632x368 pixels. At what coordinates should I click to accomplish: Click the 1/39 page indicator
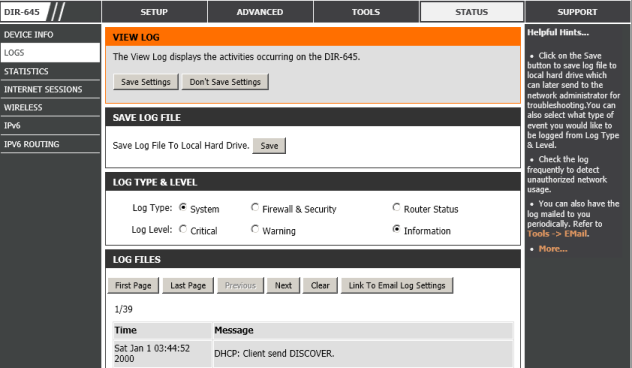coord(123,309)
